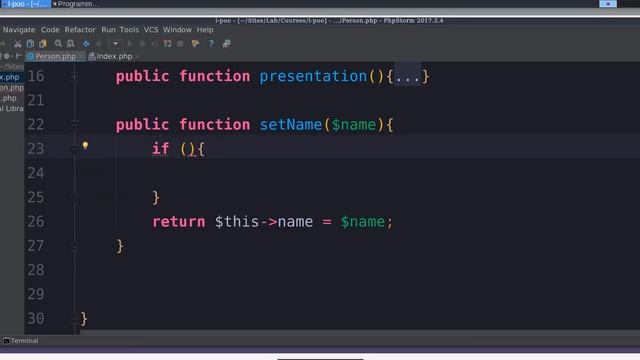Click the Copy icon in toolbar

point(30,44)
